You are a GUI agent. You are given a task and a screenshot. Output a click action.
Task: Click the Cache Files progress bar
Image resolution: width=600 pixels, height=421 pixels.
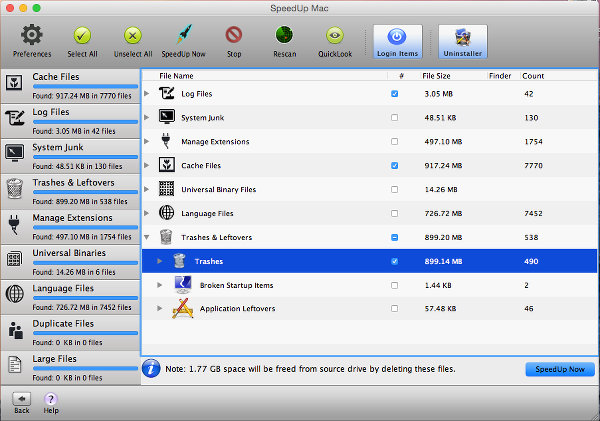(85, 86)
